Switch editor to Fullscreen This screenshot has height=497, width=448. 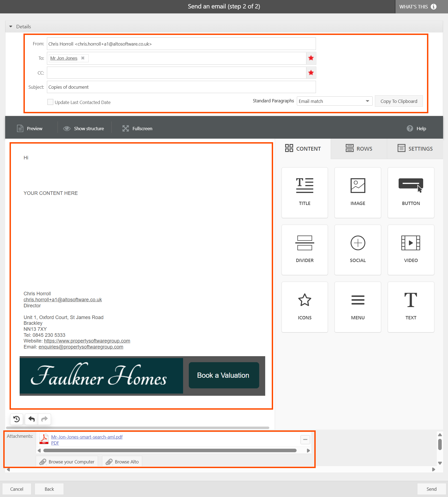click(x=137, y=129)
